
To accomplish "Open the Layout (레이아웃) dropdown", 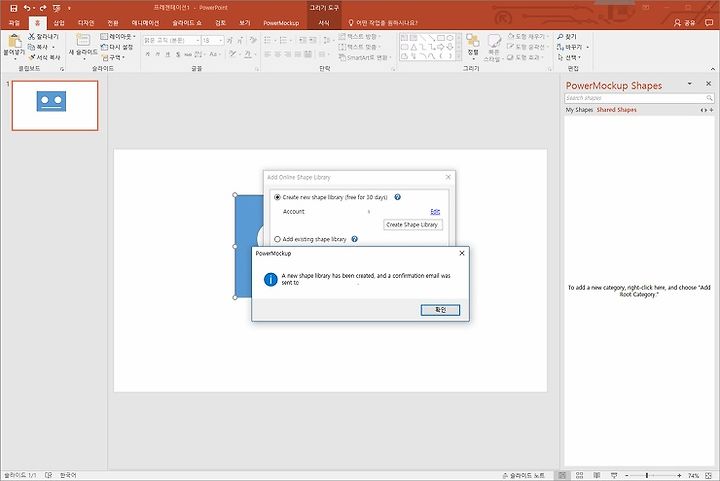I will pos(118,36).
